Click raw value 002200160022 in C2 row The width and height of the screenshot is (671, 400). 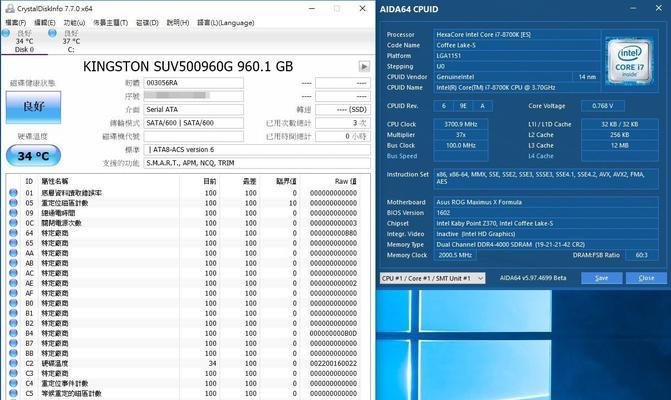(333, 363)
